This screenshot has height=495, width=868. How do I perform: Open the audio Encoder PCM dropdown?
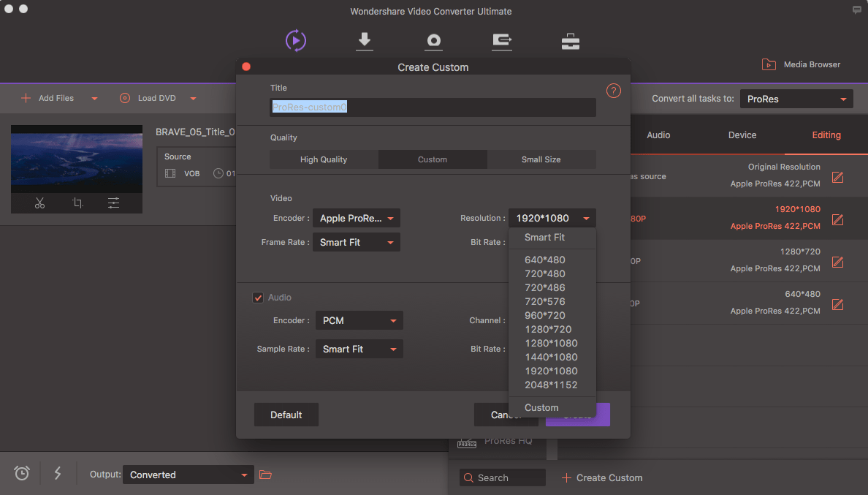[x=359, y=320]
